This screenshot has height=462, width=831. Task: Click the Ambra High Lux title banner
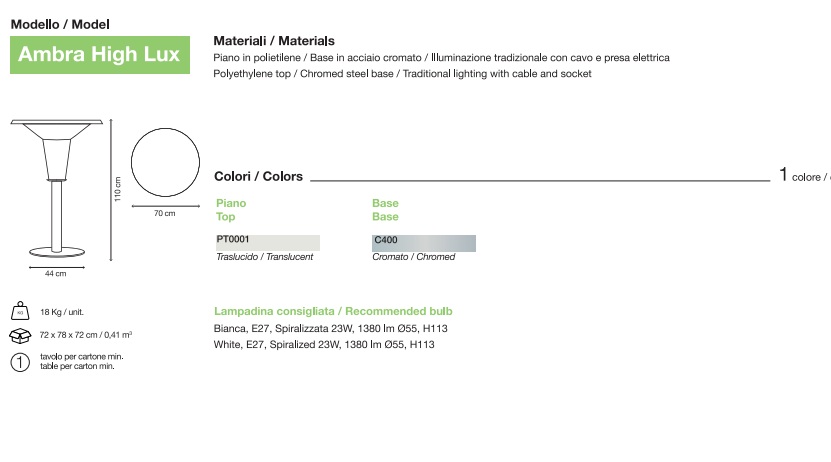coord(99,54)
